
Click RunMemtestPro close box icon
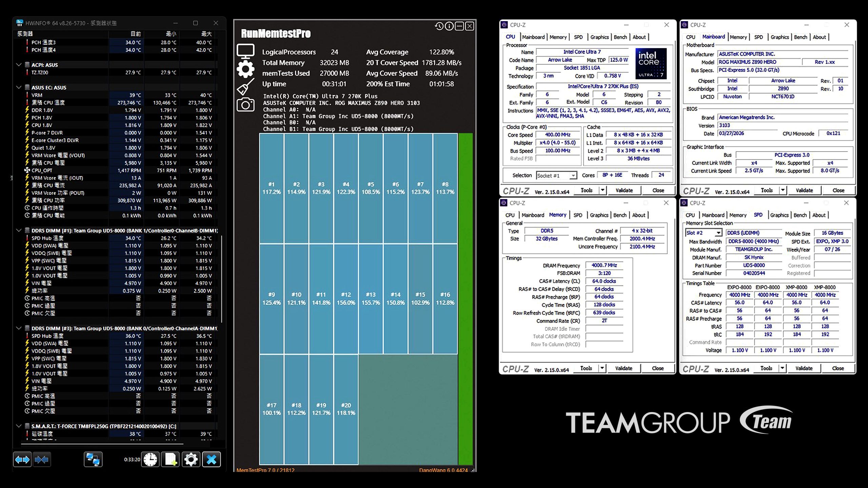pos(470,26)
